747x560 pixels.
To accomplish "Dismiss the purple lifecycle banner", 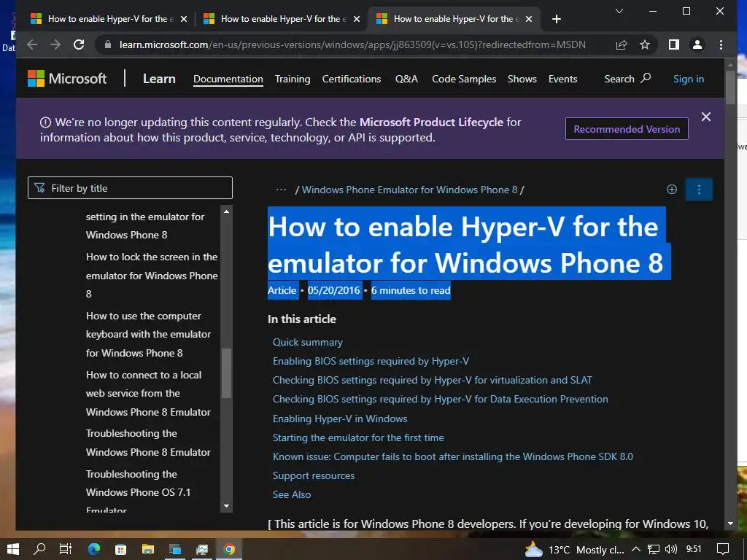I will point(706,117).
